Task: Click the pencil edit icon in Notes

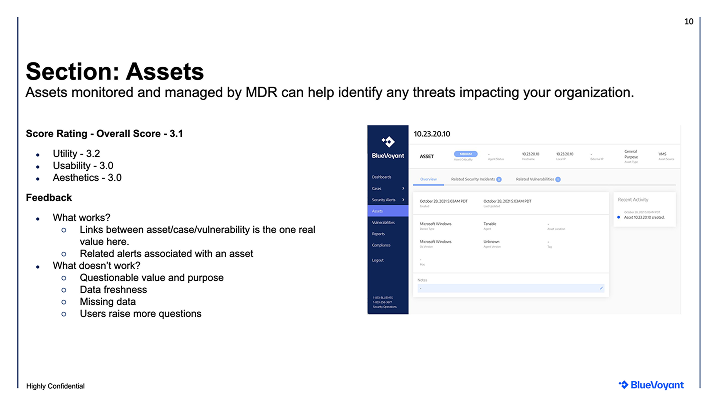Action: pyautogui.click(x=601, y=288)
